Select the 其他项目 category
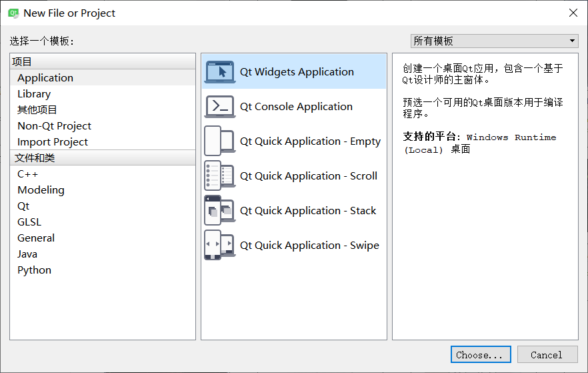This screenshot has width=588, height=373. [x=37, y=110]
